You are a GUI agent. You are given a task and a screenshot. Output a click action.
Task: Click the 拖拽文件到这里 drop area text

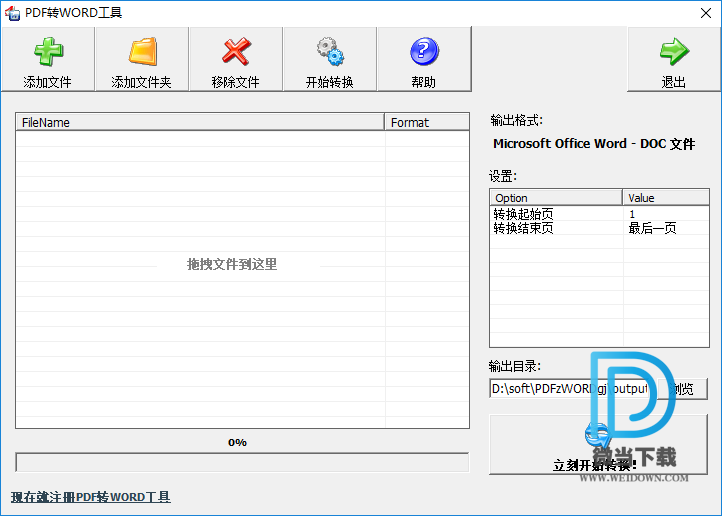pyautogui.click(x=232, y=264)
